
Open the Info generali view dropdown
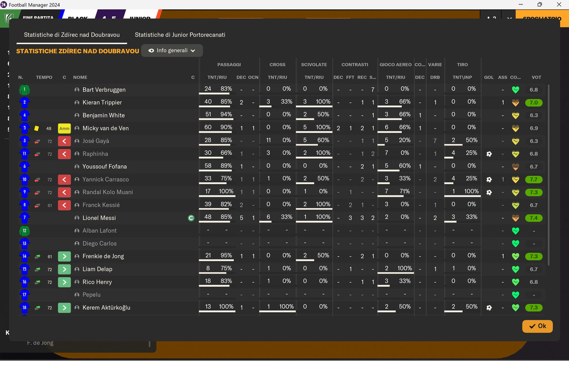pyautogui.click(x=172, y=50)
